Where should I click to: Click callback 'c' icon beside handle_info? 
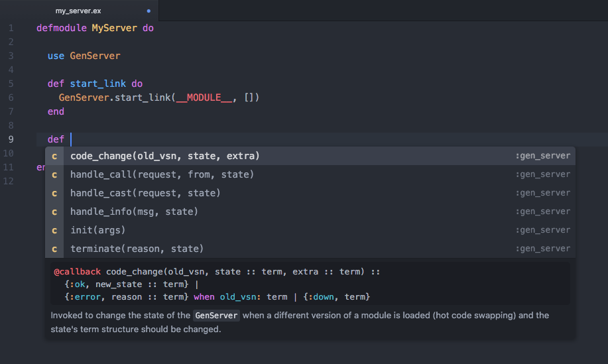pos(54,212)
